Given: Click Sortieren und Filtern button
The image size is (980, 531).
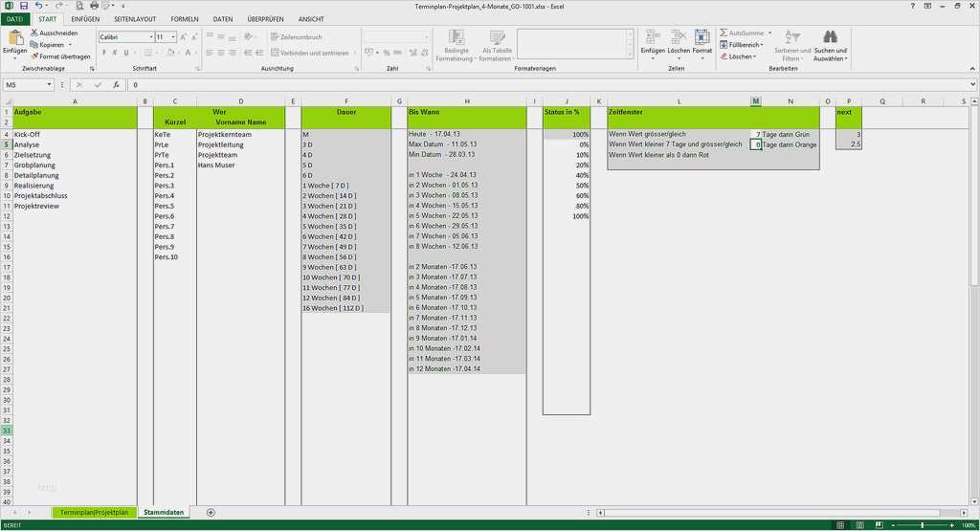Looking at the screenshot, I should coord(791,45).
